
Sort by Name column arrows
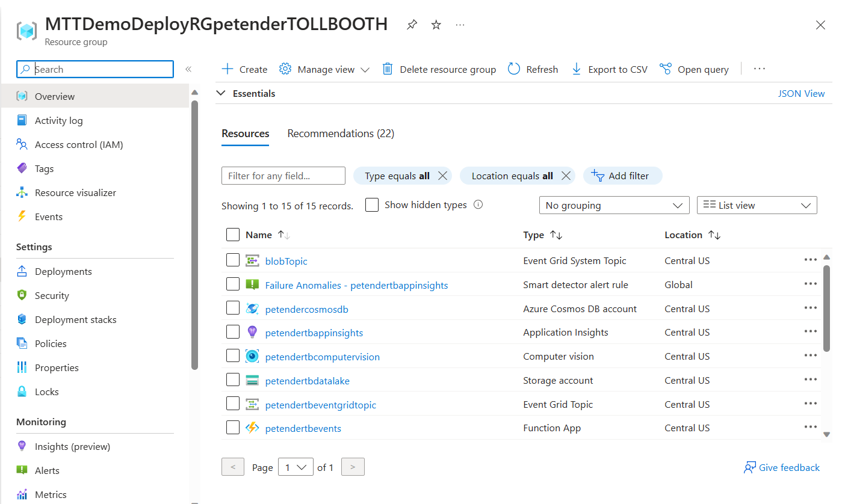[284, 235]
